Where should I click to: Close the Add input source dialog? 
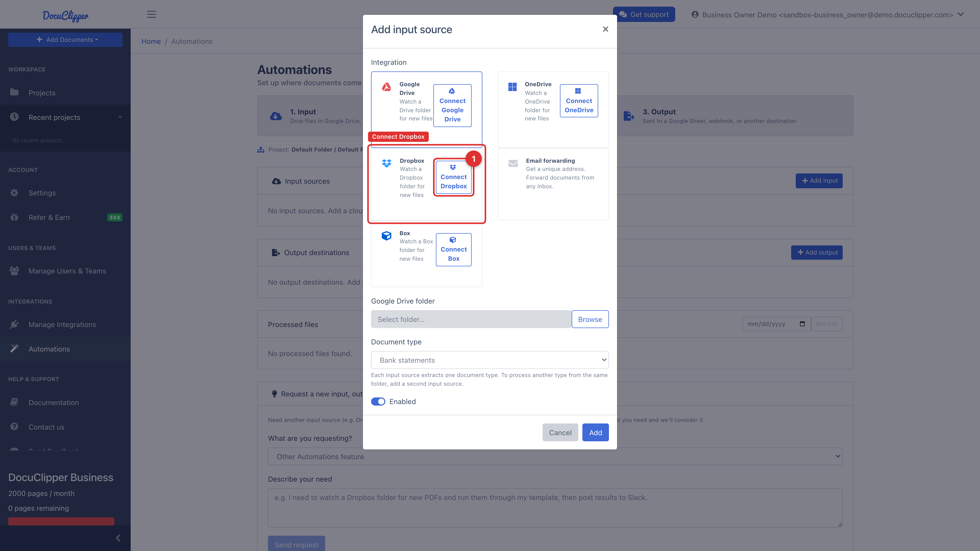coord(605,29)
